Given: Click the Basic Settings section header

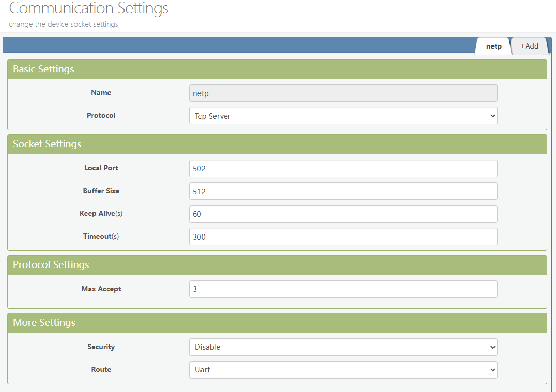Looking at the screenshot, I should [43, 69].
